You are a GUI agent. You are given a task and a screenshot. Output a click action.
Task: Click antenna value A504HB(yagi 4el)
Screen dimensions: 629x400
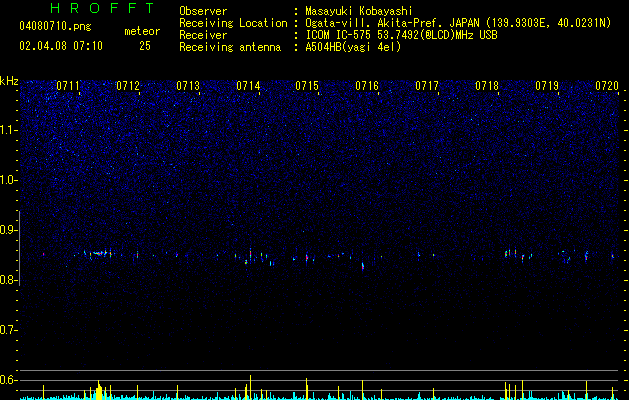pyautogui.click(x=353, y=47)
